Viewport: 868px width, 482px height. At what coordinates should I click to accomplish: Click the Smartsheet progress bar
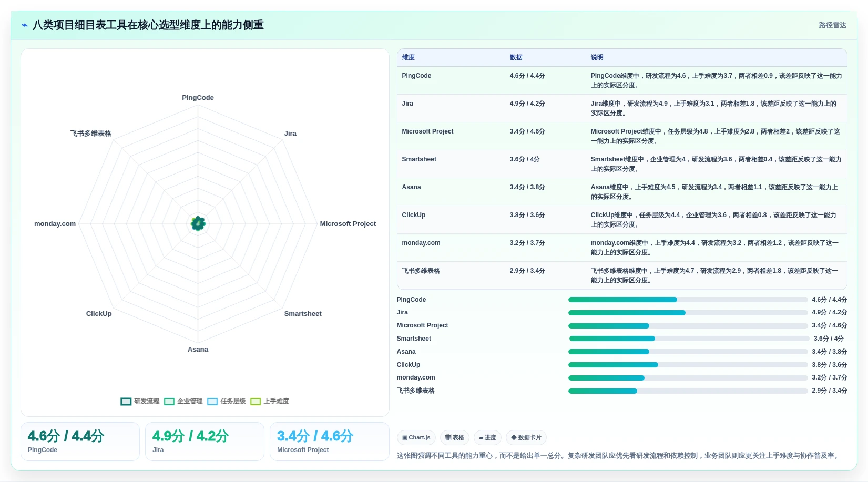coord(689,339)
